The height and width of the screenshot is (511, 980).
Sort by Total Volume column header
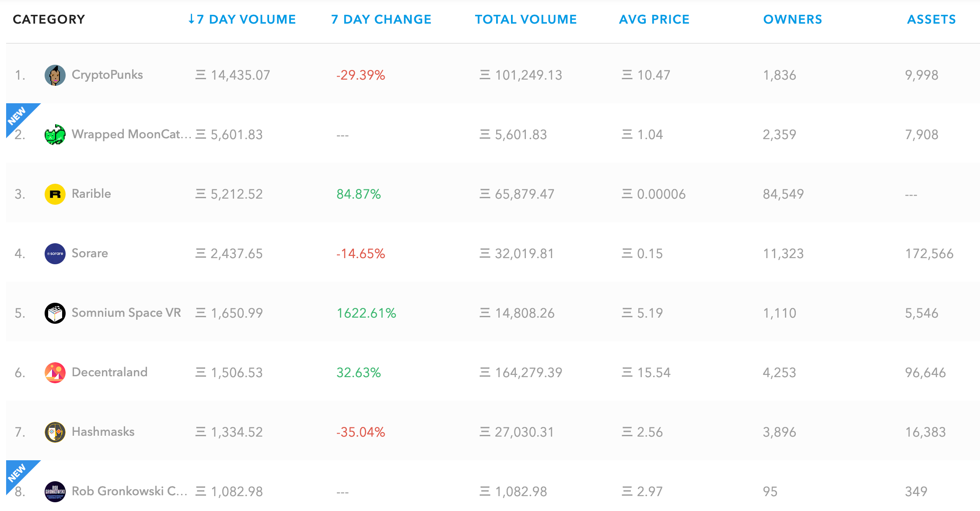point(526,19)
